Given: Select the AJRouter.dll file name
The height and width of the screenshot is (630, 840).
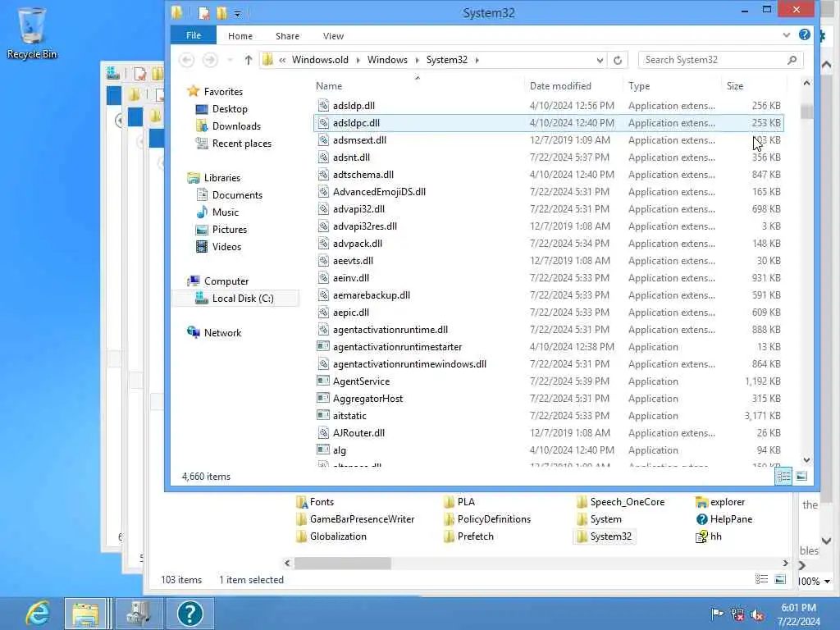Looking at the screenshot, I should coord(358,433).
